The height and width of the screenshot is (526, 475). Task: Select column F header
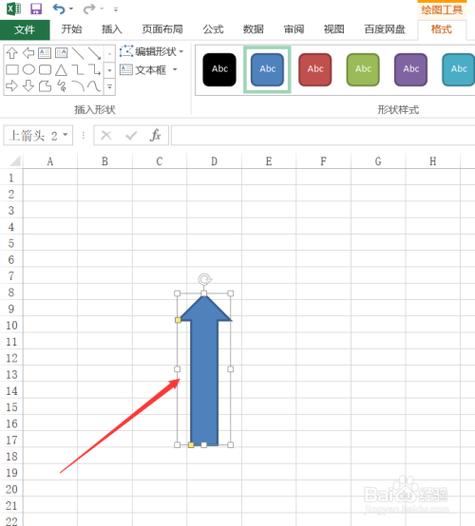coord(323,161)
